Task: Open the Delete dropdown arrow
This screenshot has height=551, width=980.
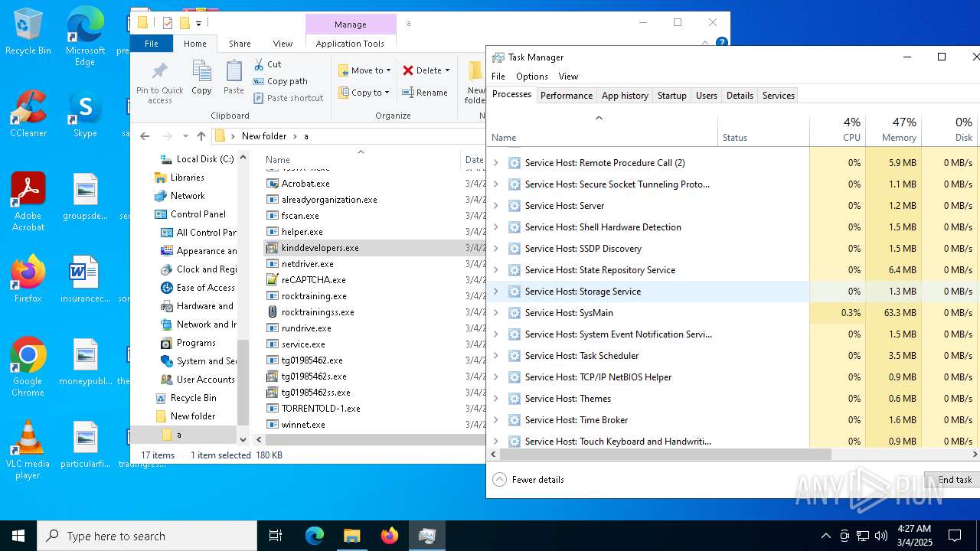Action: (x=447, y=70)
